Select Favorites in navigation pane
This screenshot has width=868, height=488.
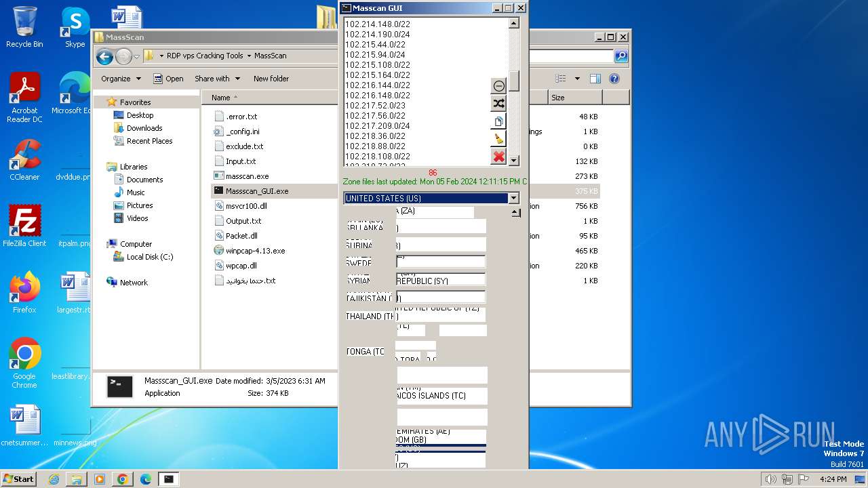pos(129,102)
